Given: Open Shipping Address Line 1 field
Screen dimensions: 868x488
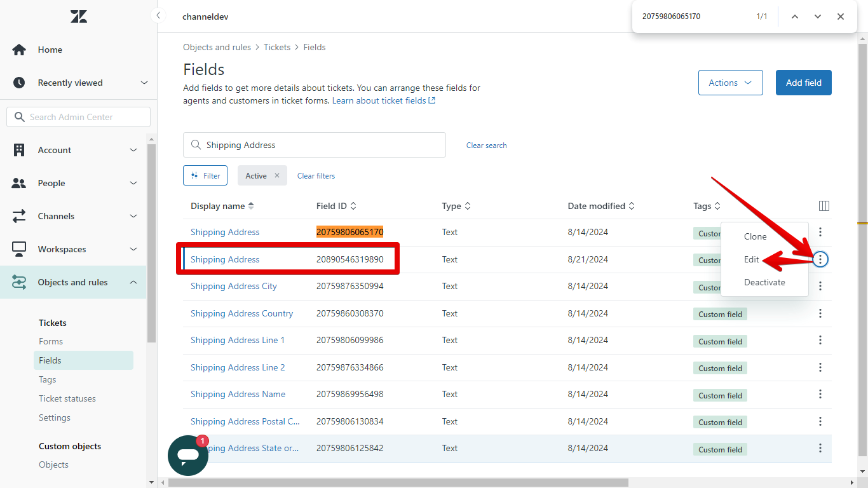Looking at the screenshot, I should pos(238,340).
